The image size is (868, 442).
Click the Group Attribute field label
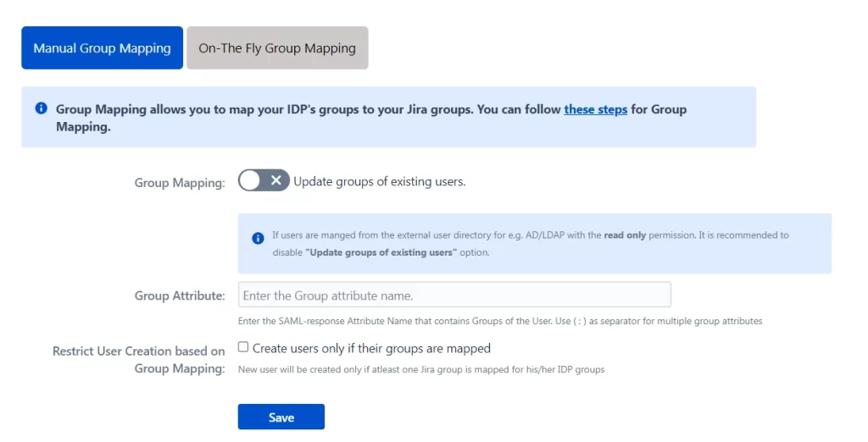coord(180,296)
